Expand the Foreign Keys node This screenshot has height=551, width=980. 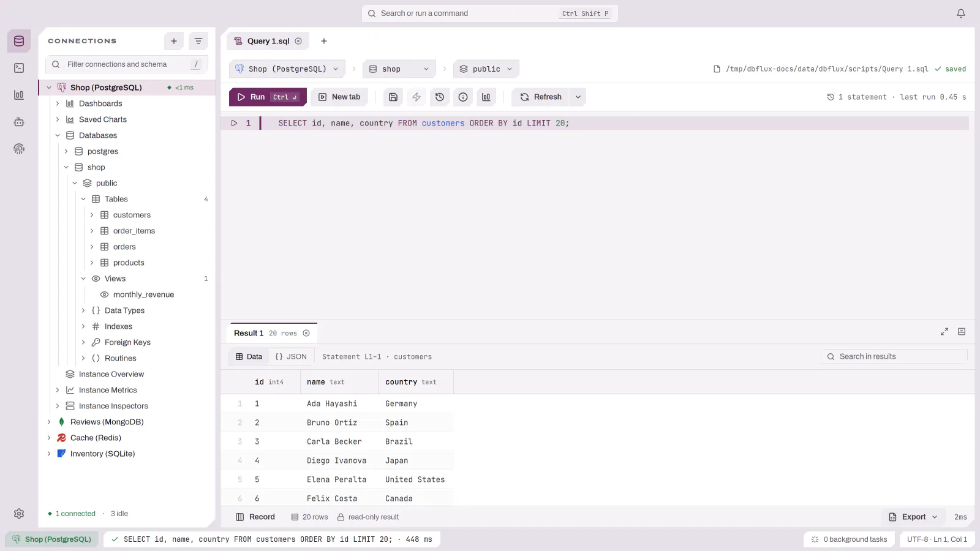(x=83, y=342)
